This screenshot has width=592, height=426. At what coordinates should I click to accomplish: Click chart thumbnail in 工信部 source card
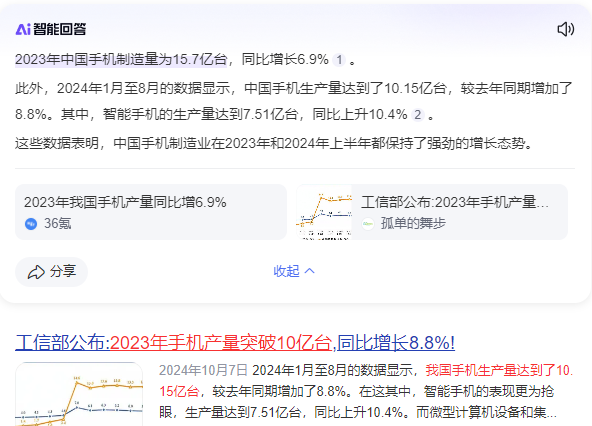tap(324, 212)
